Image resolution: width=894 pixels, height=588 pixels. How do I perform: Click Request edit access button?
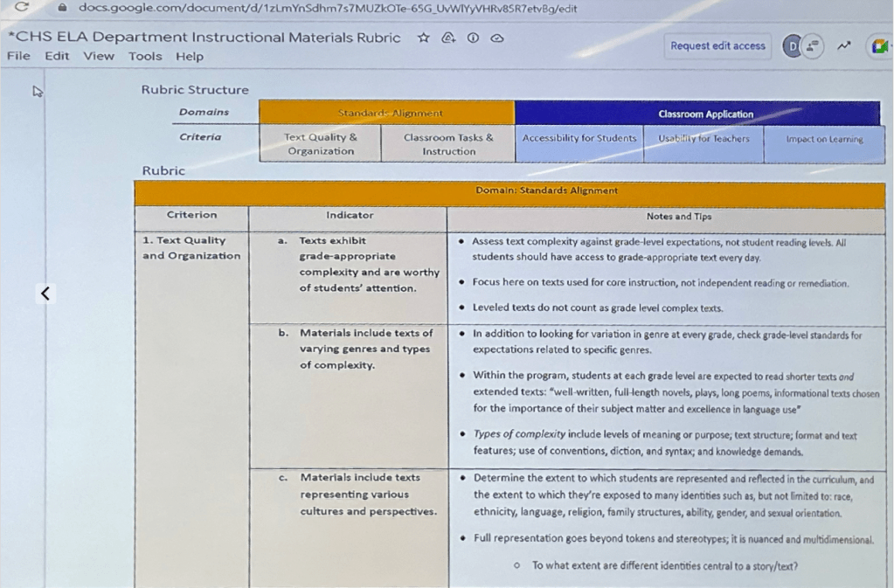click(x=717, y=46)
